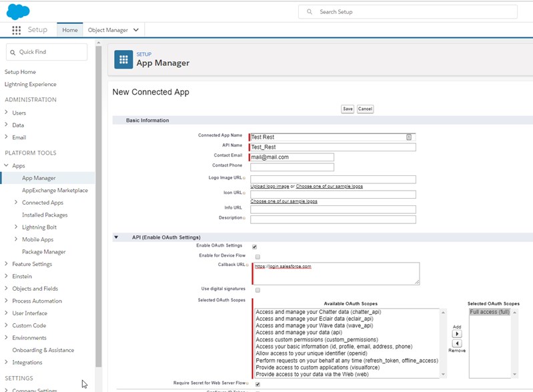Expand Feature Settings section
The width and height of the screenshot is (533, 392).
7,263
